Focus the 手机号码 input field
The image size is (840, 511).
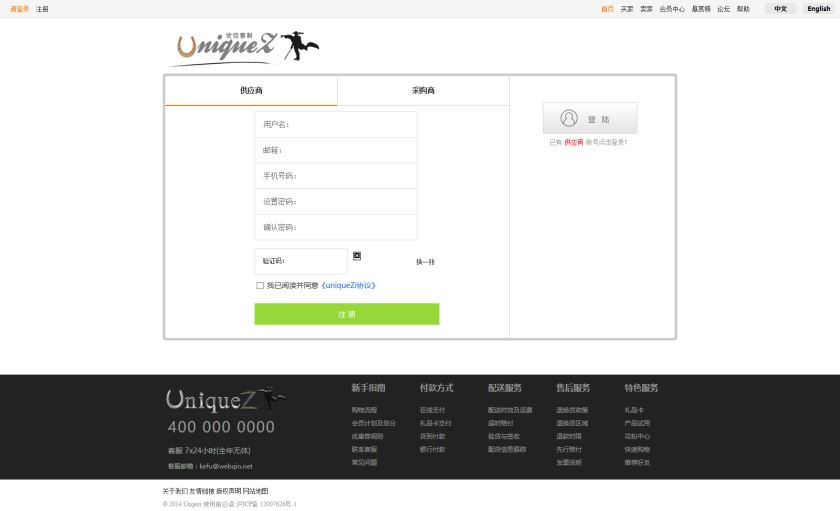336,176
